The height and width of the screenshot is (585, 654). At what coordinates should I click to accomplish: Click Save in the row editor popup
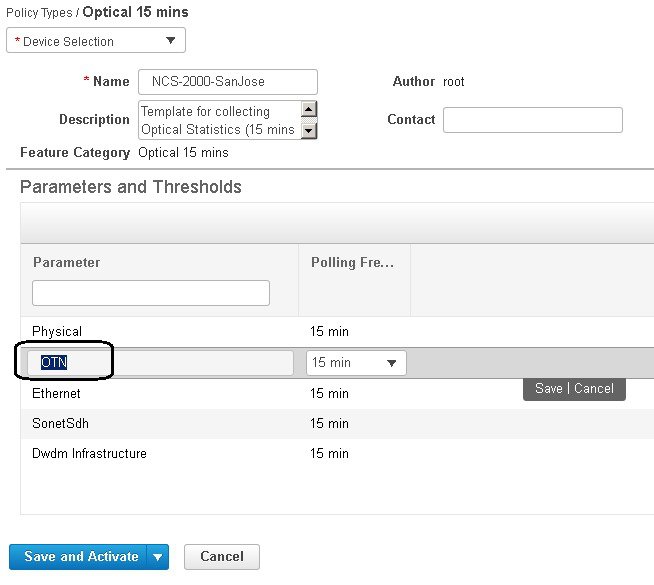(x=548, y=389)
